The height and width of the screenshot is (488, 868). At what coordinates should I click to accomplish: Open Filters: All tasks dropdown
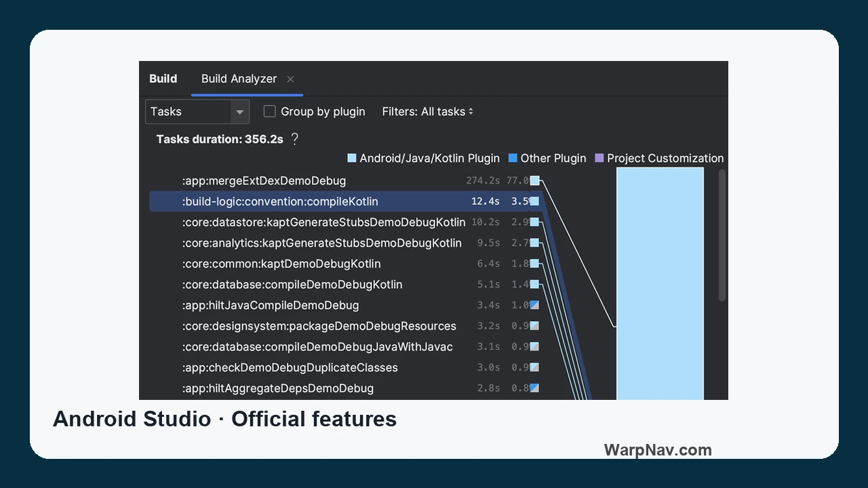click(x=428, y=112)
